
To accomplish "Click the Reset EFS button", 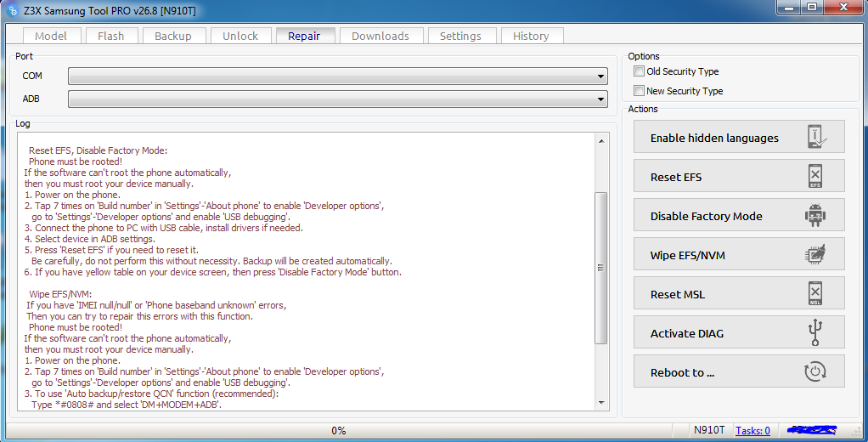I will [739, 176].
